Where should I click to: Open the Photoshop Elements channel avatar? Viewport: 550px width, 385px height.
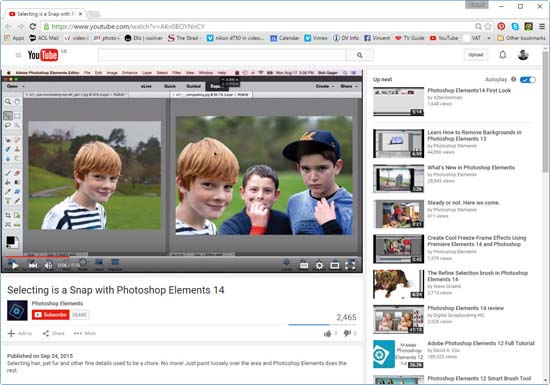[17, 310]
